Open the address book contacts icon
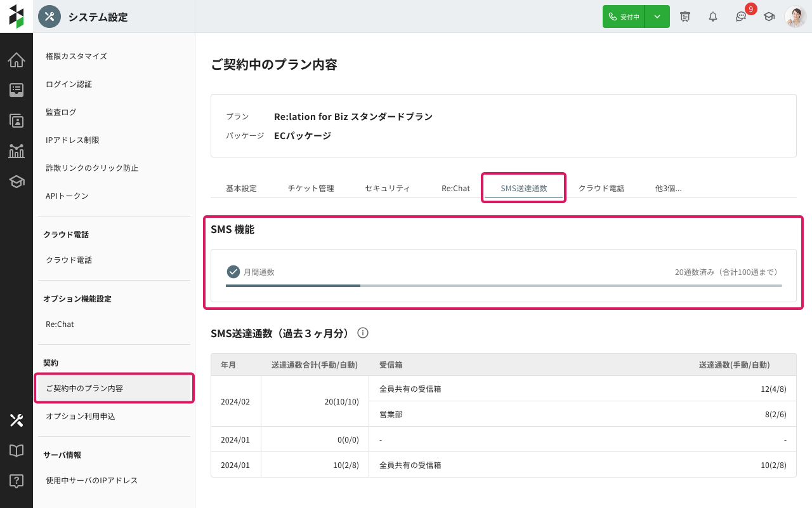Screen dimensions: 812x508 (16, 121)
